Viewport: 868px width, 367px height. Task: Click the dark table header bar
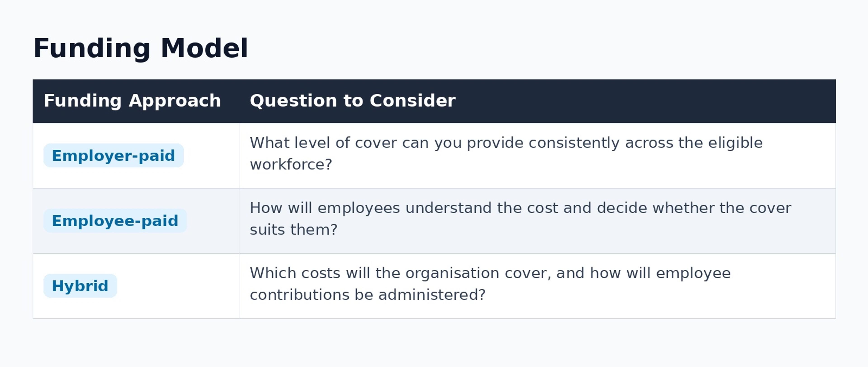pos(434,101)
